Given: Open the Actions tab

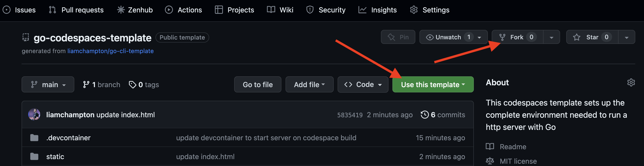Looking at the screenshot, I should [183, 10].
